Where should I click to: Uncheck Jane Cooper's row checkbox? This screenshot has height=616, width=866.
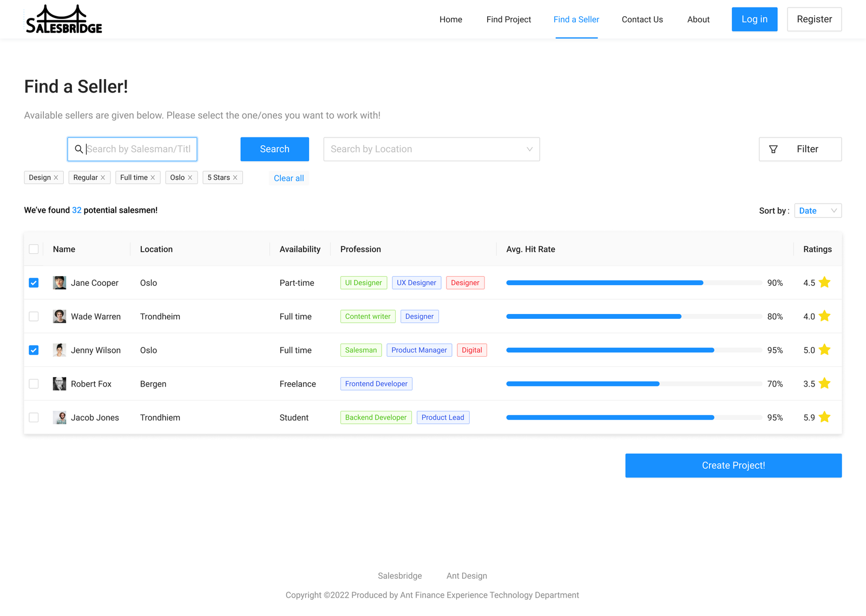(34, 283)
